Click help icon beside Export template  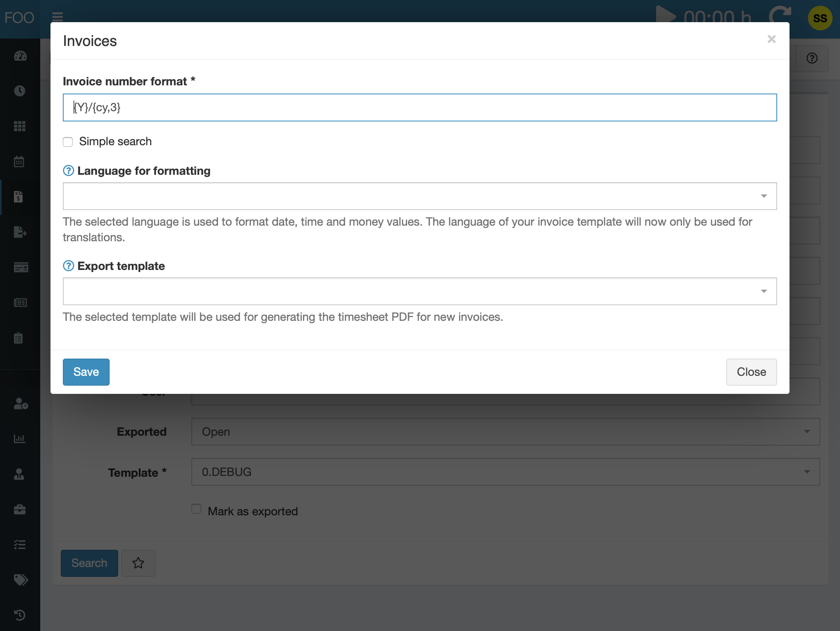(x=69, y=266)
